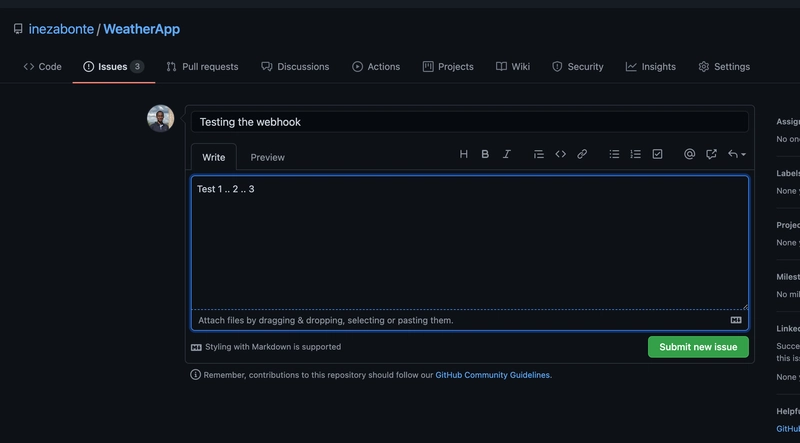800x443 pixels.
Task: Insert code using the angle brackets icon
Action: [x=560, y=154]
